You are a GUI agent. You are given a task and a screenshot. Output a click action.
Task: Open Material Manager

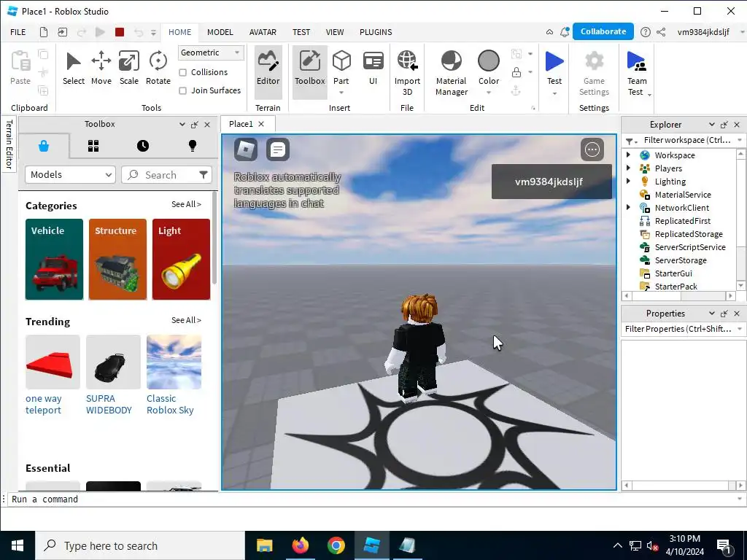click(x=451, y=74)
